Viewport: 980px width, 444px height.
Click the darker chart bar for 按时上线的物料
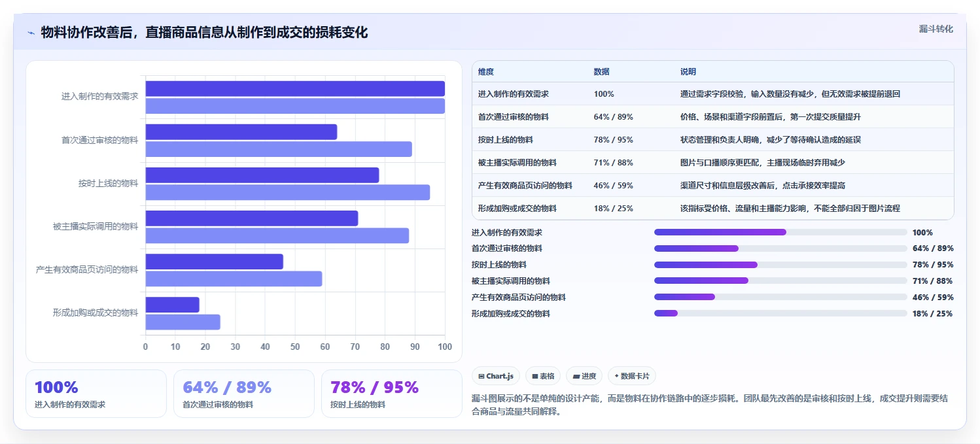(x=262, y=175)
